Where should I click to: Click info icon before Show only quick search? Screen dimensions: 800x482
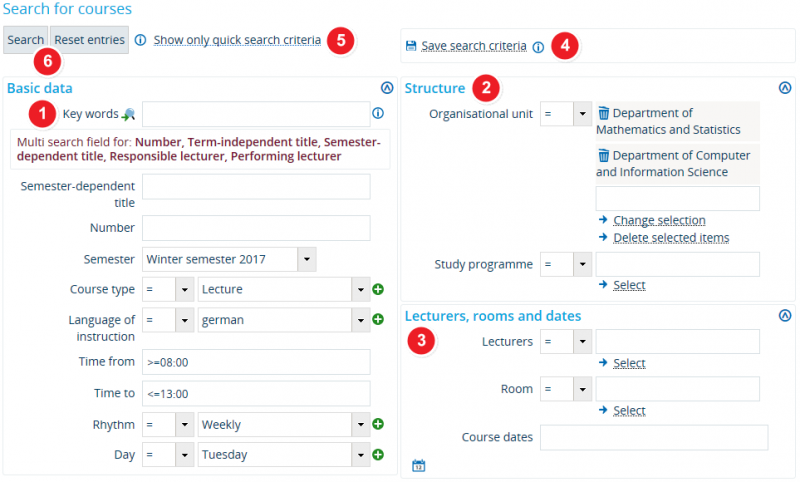140,40
